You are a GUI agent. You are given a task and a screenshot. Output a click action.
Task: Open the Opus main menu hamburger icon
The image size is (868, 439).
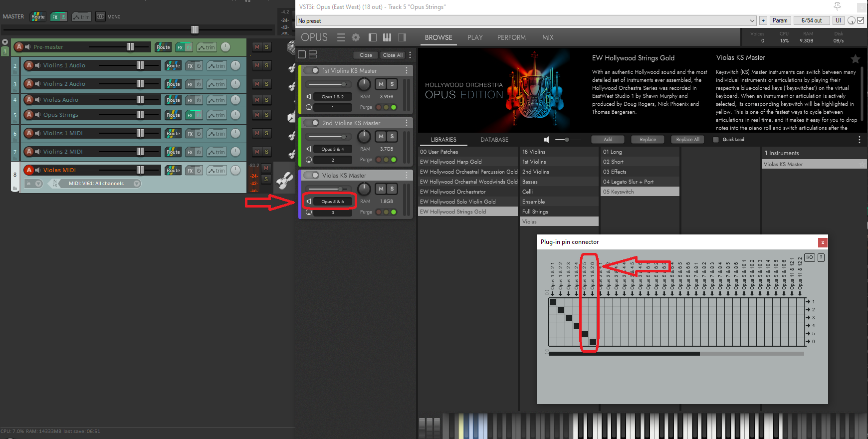[x=341, y=37]
